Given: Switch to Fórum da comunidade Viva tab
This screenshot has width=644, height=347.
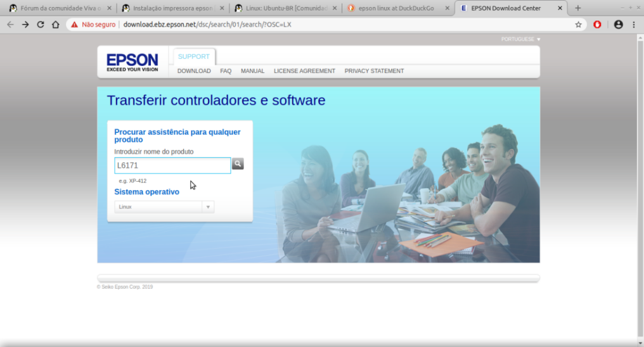Looking at the screenshot, I should pyautogui.click(x=60, y=8).
